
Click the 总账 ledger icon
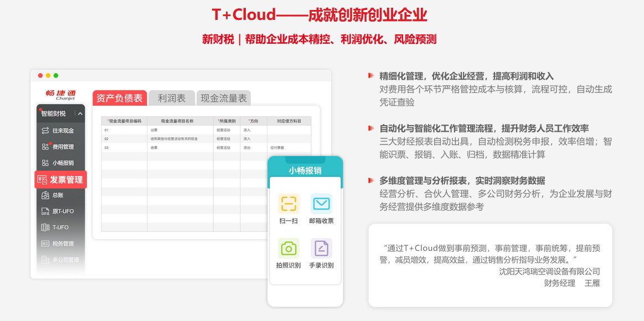(45, 195)
